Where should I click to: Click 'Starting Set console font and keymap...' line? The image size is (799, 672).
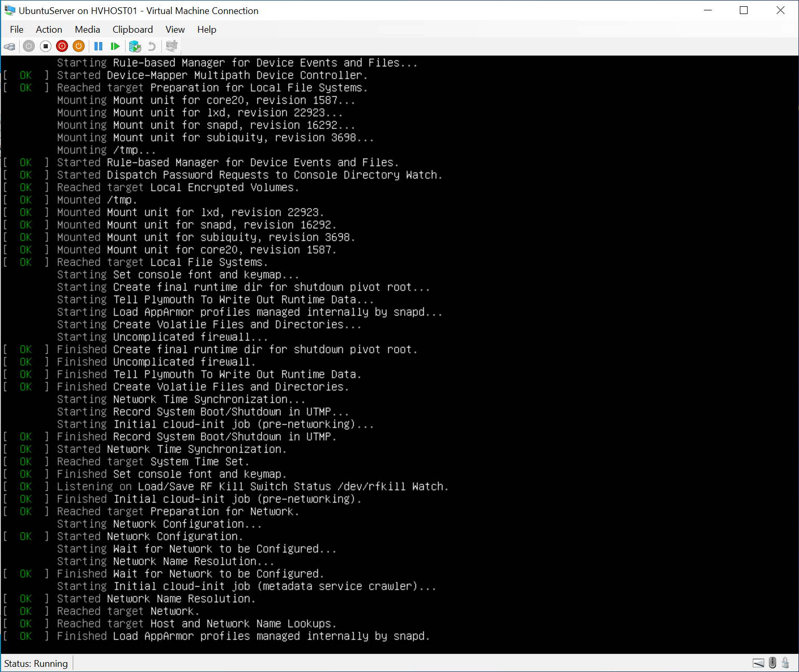[178, 275]
